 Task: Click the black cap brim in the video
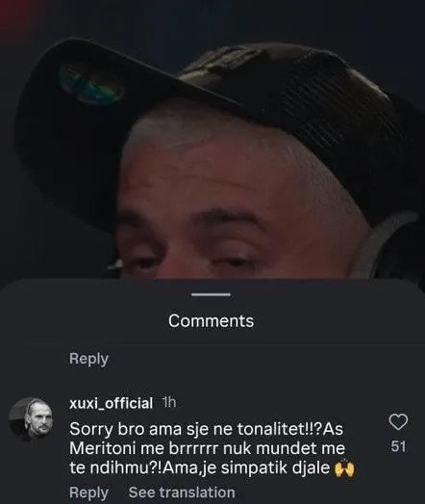tap(106, 122)
